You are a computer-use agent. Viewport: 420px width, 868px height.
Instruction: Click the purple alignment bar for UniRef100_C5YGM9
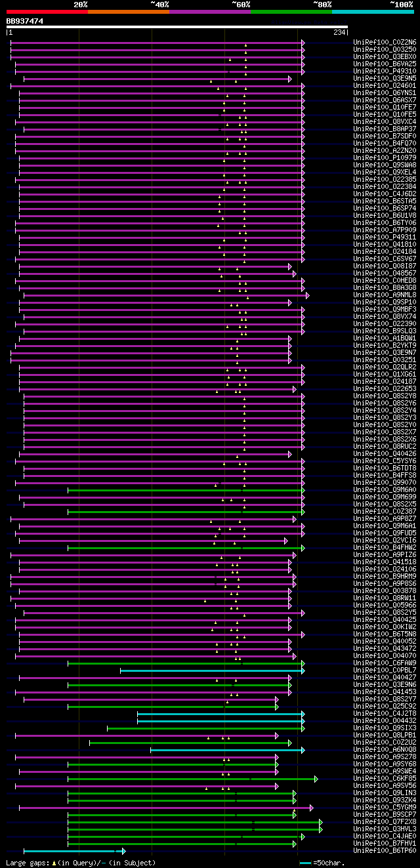pos(166,807)
